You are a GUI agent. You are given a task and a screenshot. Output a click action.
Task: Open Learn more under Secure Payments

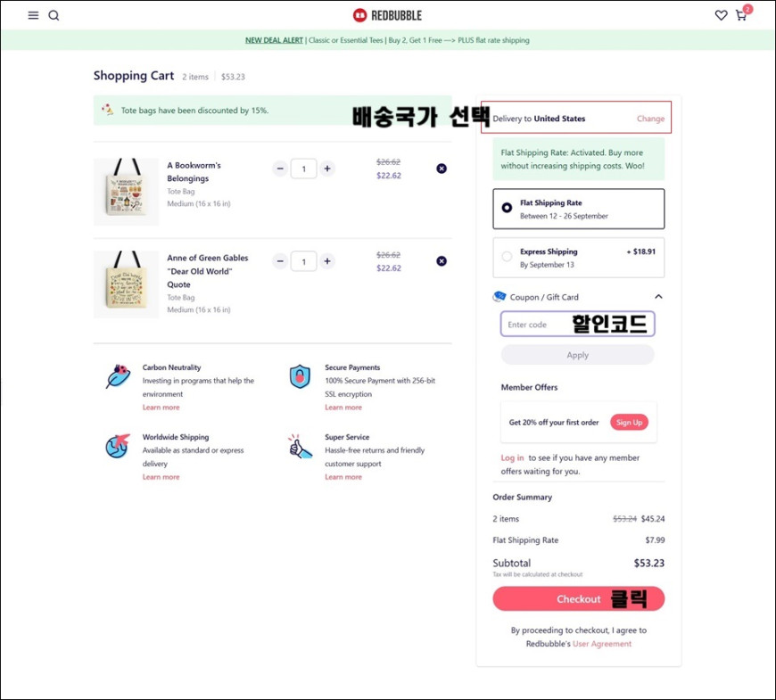343,408
